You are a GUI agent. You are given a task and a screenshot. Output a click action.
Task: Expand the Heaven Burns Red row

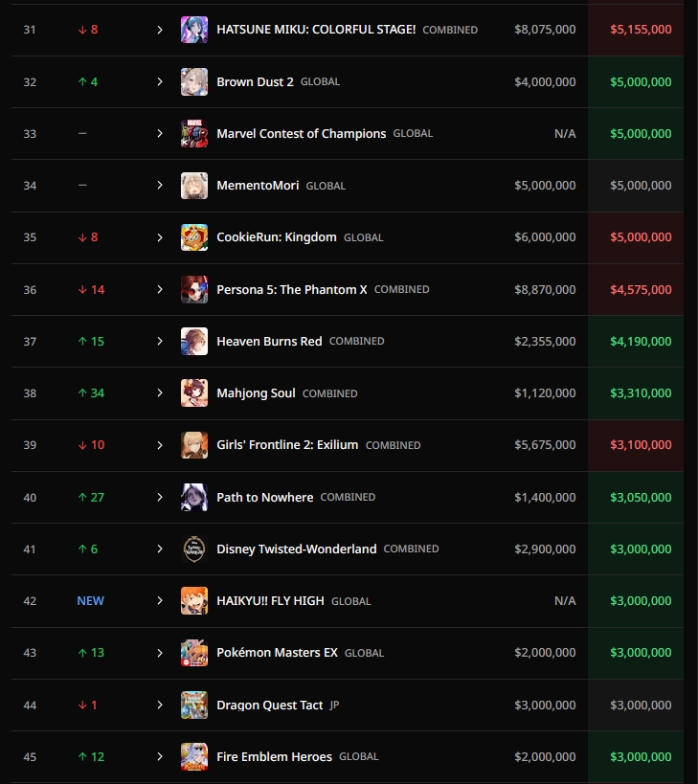pyautogui.click(x=160, y=341)
